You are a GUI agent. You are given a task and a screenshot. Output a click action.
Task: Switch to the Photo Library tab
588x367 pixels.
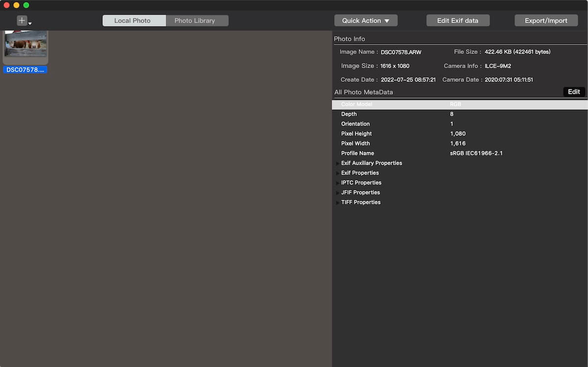pos(197,21)
